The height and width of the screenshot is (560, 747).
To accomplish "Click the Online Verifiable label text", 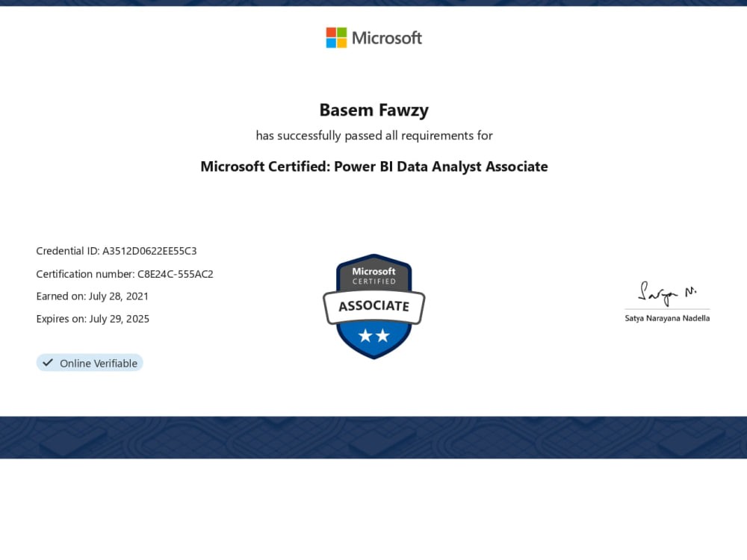I will [99, 364].
